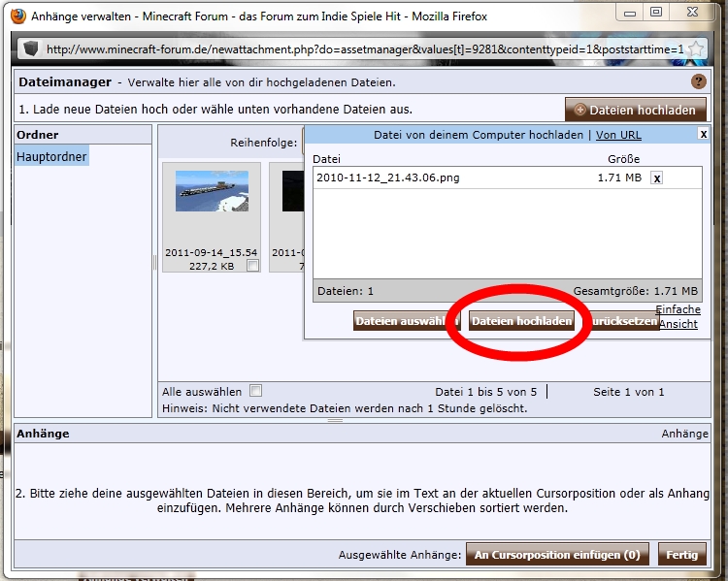Click the bookmark star in address bar
Image resolution: width=728 pixels, height=581 pixels.
(x=695, y=48)
